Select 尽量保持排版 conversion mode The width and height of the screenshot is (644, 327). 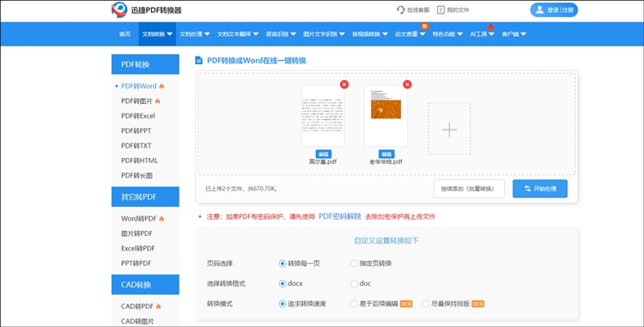click(x=426, y=304)
